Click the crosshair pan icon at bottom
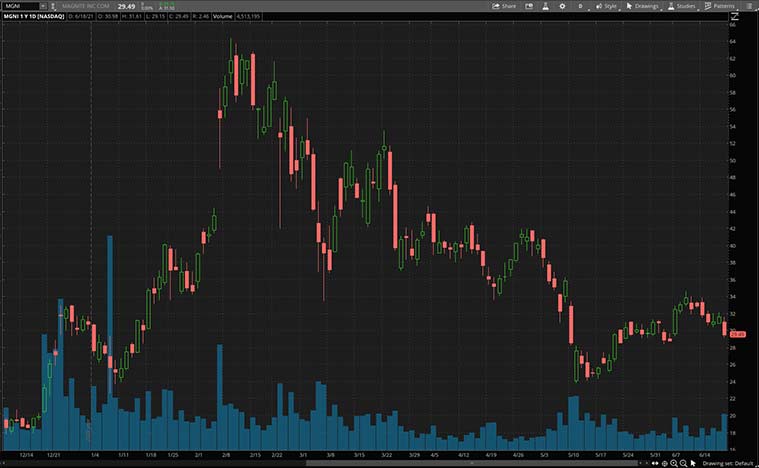This screenshot has width=759, height=468. (x=665, y=464)
